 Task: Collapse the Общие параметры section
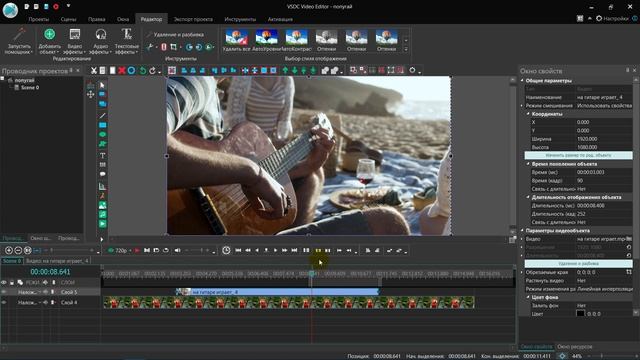(x=522, y=81)
